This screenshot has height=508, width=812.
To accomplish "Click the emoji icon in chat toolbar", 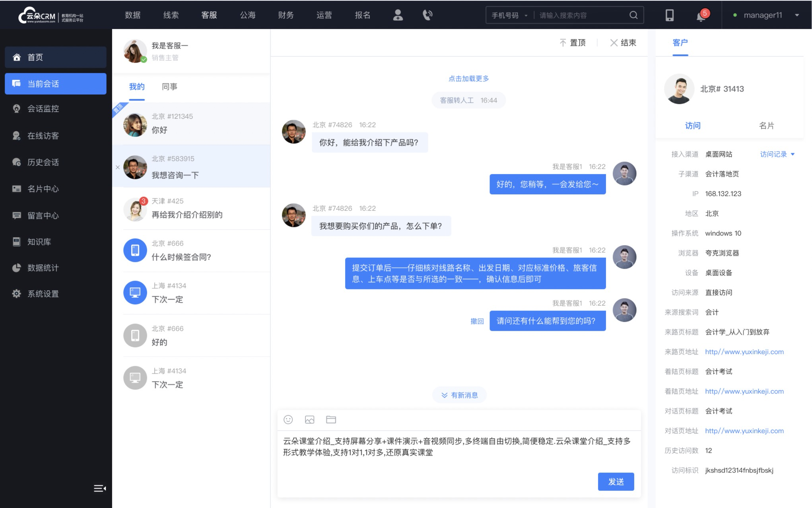I will (289, 420).
